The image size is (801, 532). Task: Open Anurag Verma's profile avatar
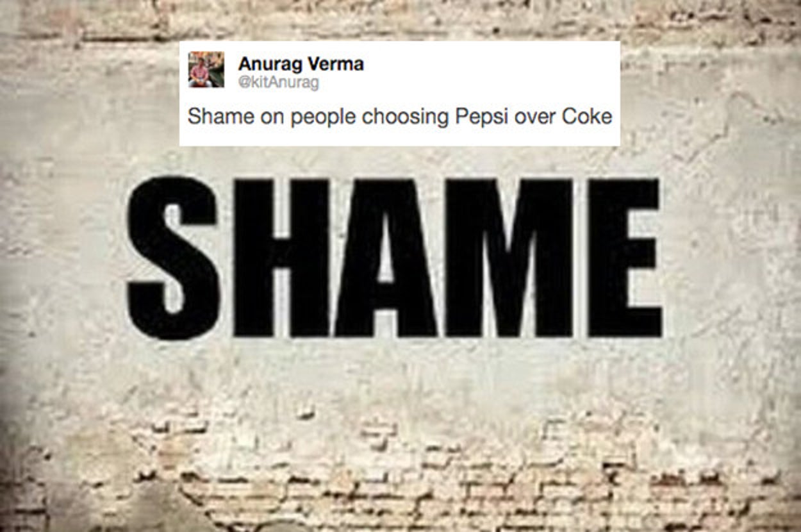click(206, 69)
